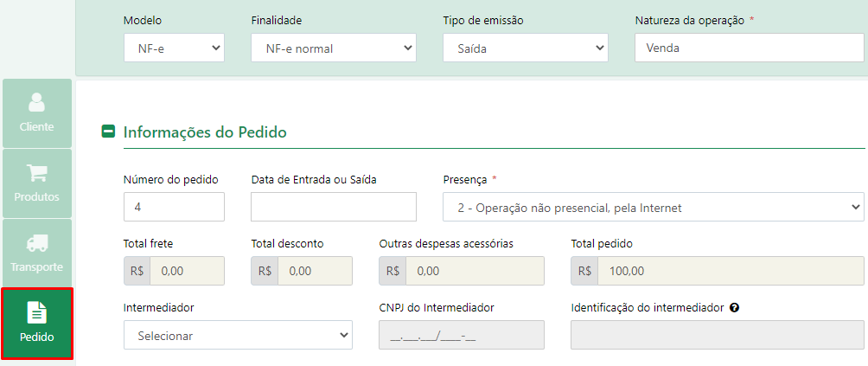This screenshot has height=366, width=868.
Task: Collapse the Informações do Pedido section
Action: tap(109, 132)
